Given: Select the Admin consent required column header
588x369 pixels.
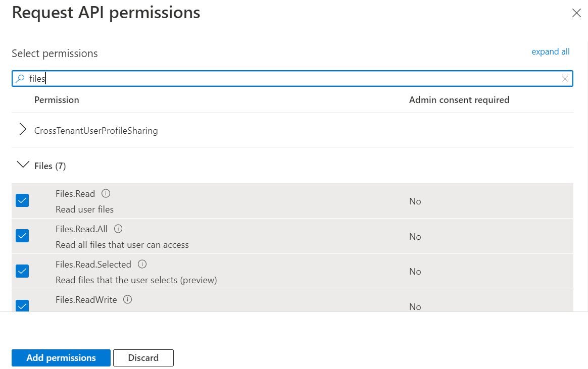Looking at the screenshot, I should coord(459,100).
